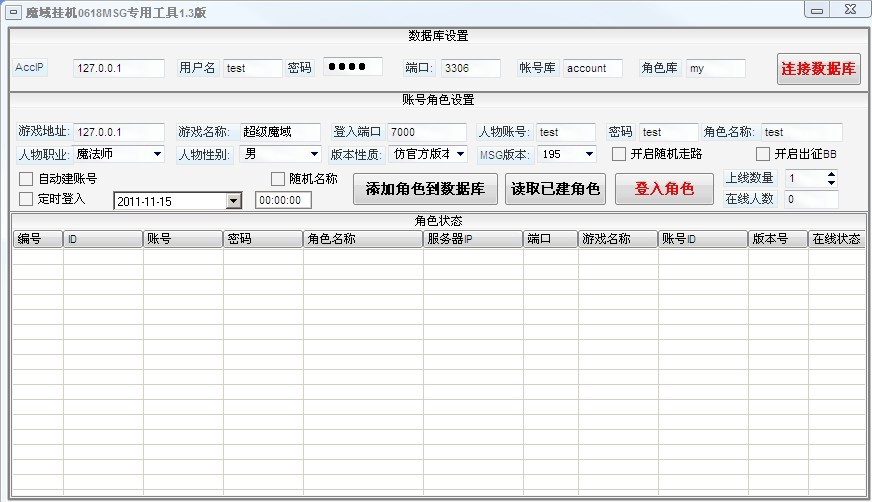The height and width of the screenshot is (502, 872).
Task: Click 添加角色到数据库 button
Action: pyautogui.click(x=425, y=189)
